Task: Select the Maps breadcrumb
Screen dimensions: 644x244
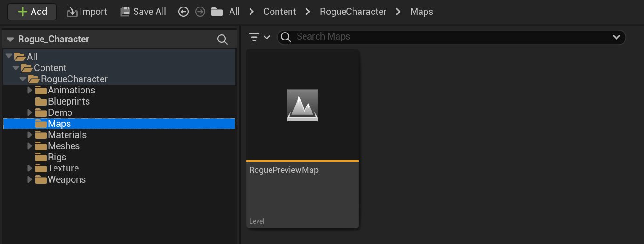Action: point(421,12)
